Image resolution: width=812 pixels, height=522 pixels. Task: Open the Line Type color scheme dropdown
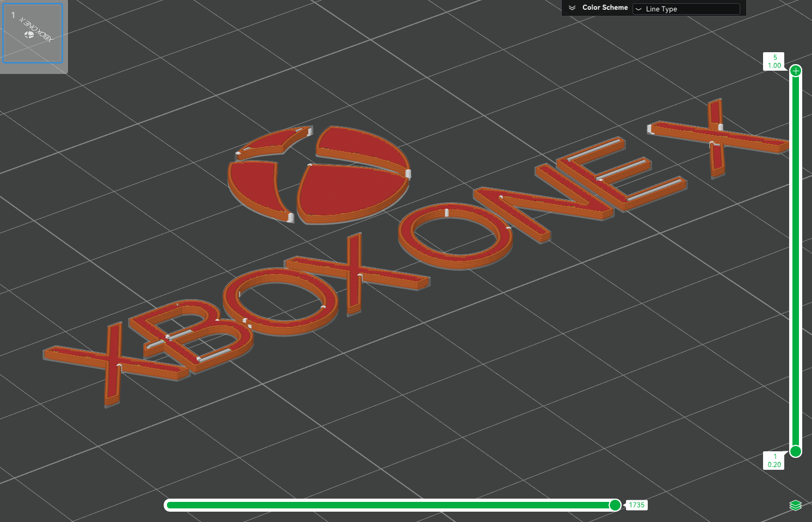pyautogui.click(x=686, y=9)
